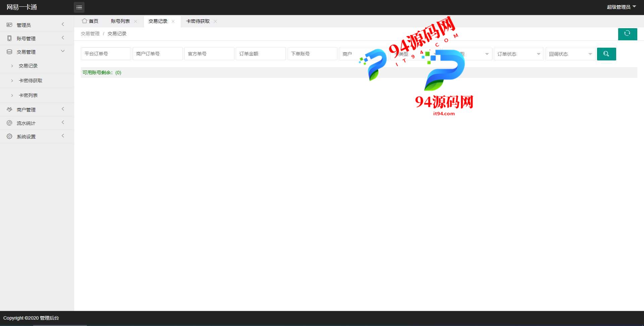The width and height of the screenshot is (644, 326).
Task: Open the 商户管理 sidebar menu
Action: (37, 109)
